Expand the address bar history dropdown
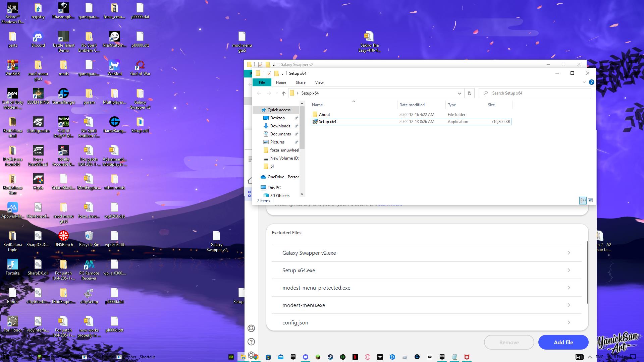This screenshot has height=362, width=644. point(459,93)
